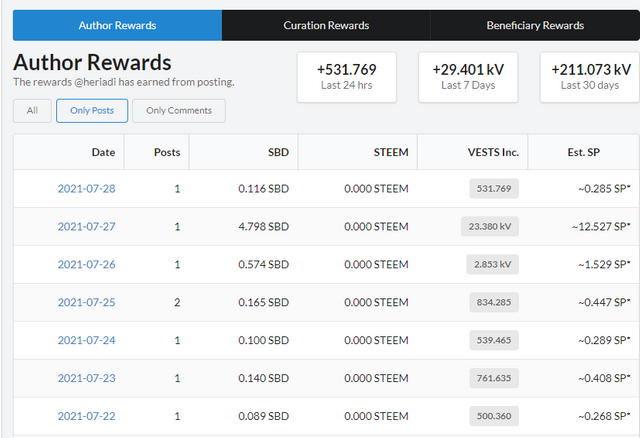Click the STEEM column header
The width and height of the screenshot is (640, 438).
pyautogui.click(x=358, y=152)
